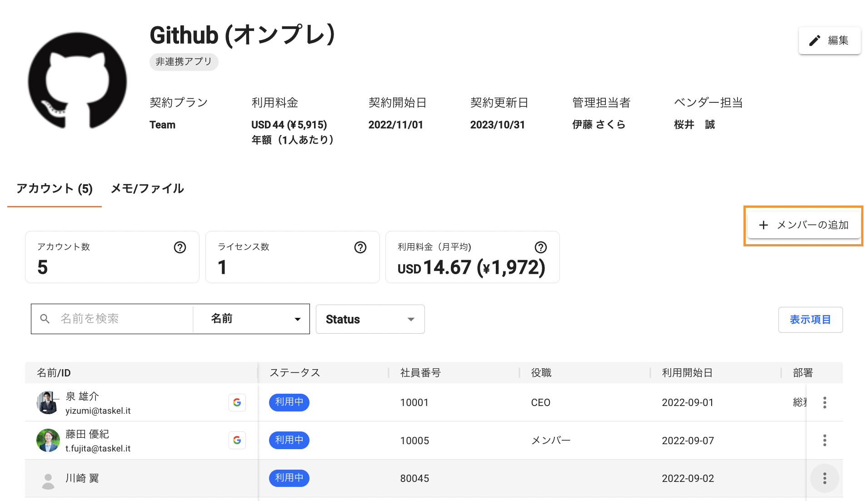Sort by 利用開始日 column header
The width and height of the screenshot is (868, 501).
point(687,373)
